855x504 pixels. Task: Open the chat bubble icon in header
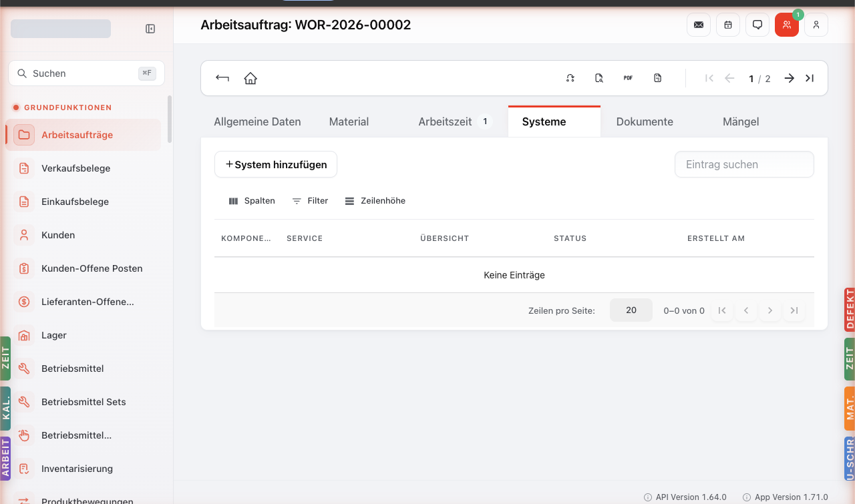tap(757, 25)
